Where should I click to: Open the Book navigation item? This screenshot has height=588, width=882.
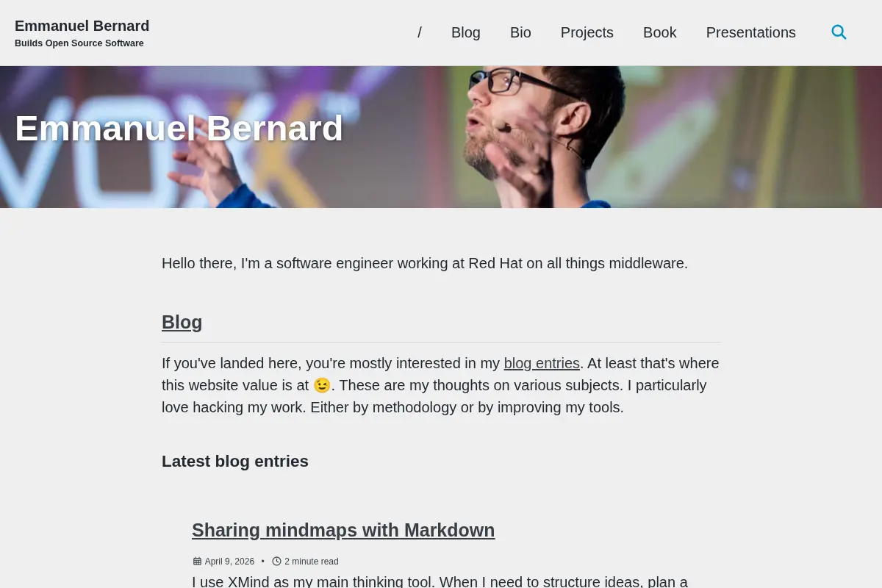(660, 32)
